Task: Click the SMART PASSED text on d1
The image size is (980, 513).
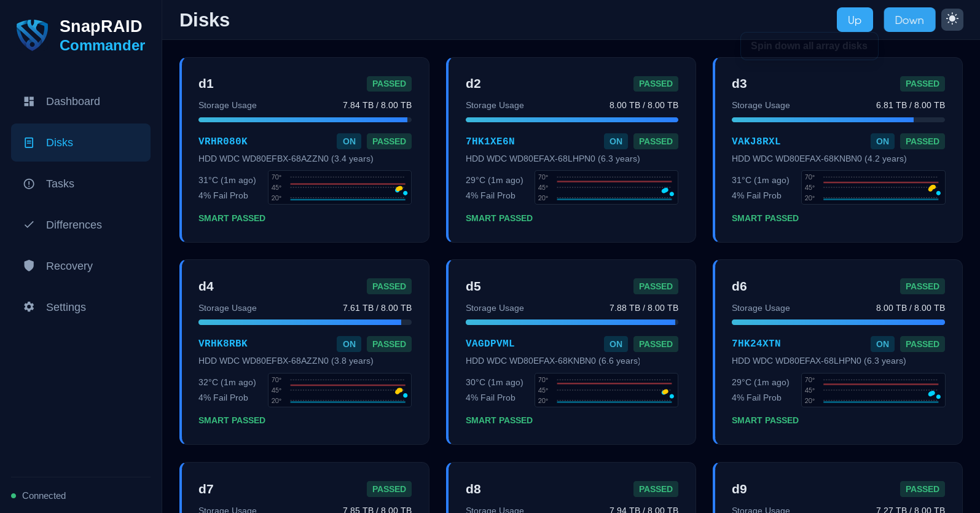Action: coord(232,218)
